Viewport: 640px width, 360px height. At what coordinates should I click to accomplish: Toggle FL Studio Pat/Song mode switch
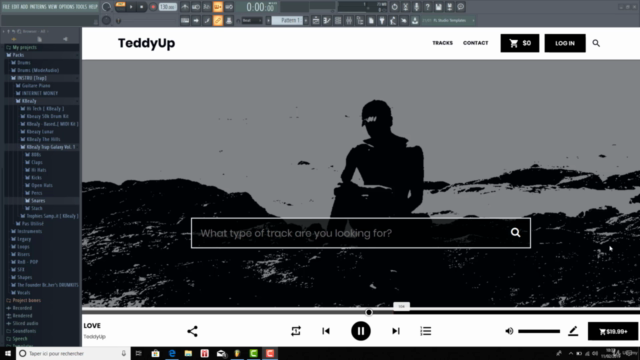tap(120, 7)
